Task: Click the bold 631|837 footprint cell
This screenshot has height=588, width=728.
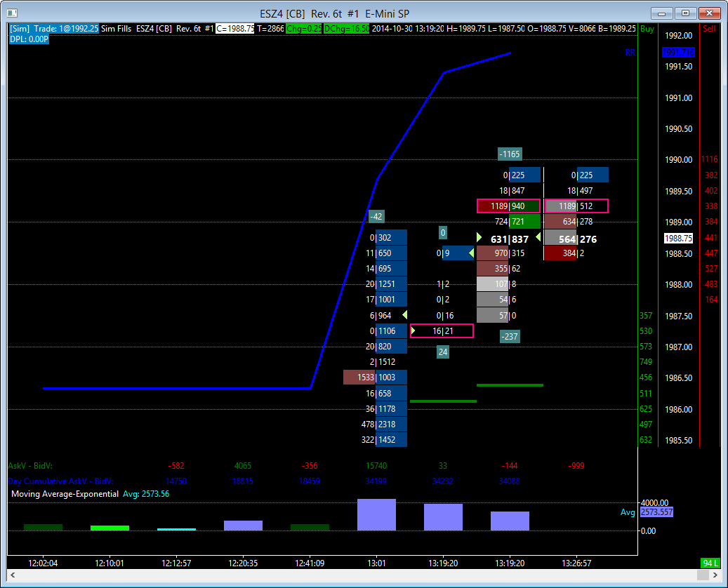Action: [510, 239]
